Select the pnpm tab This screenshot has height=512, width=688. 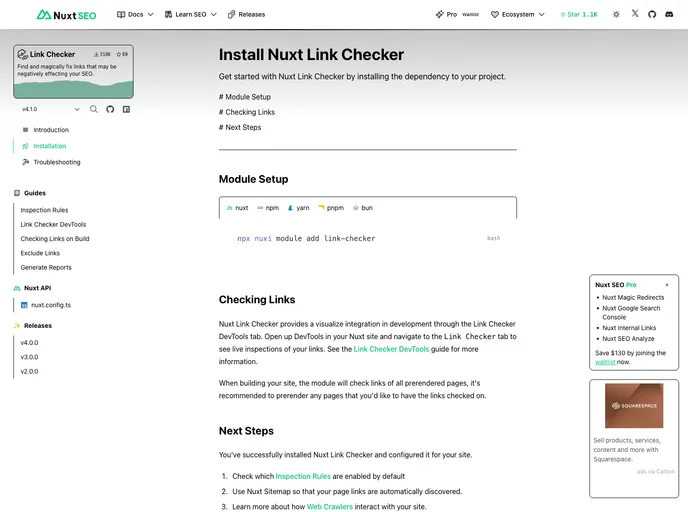331,208
